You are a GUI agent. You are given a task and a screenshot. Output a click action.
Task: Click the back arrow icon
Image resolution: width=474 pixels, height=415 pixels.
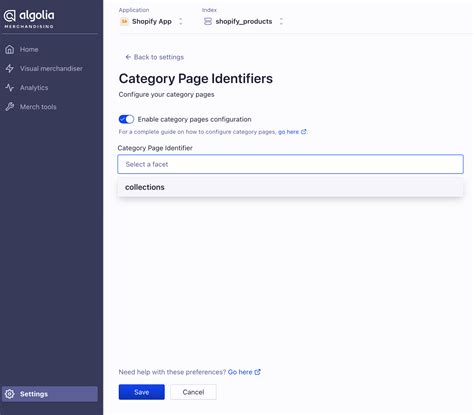point(128,57)
